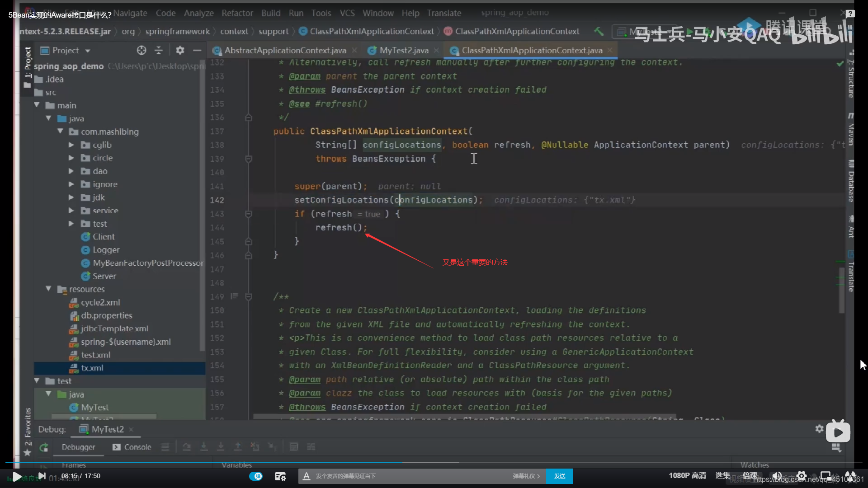This screenshot has height=488, width=868.
Task: Close the ClassPathXmlApplicationContext.java tab
Action: 610,50
